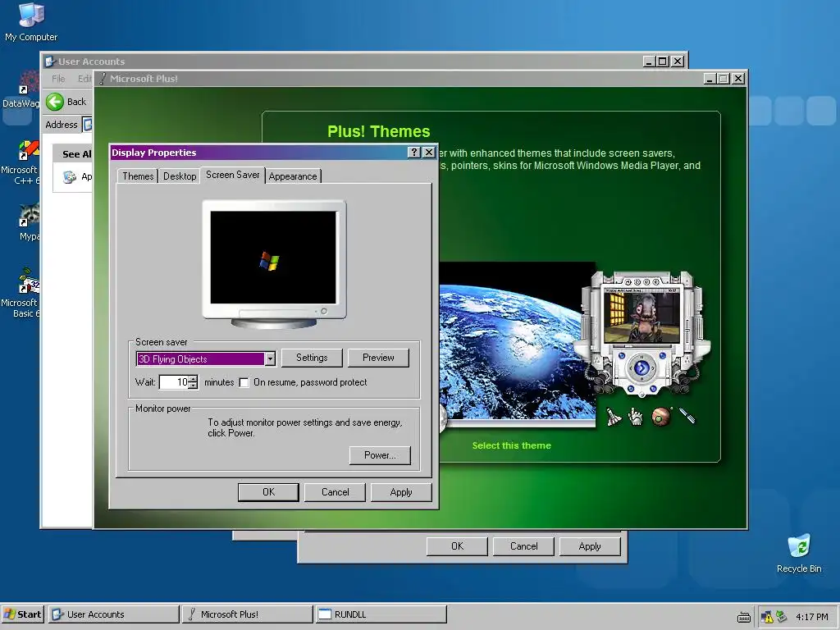
Task: Click the screen saver Settings button
Action: (x=312, y=358)
